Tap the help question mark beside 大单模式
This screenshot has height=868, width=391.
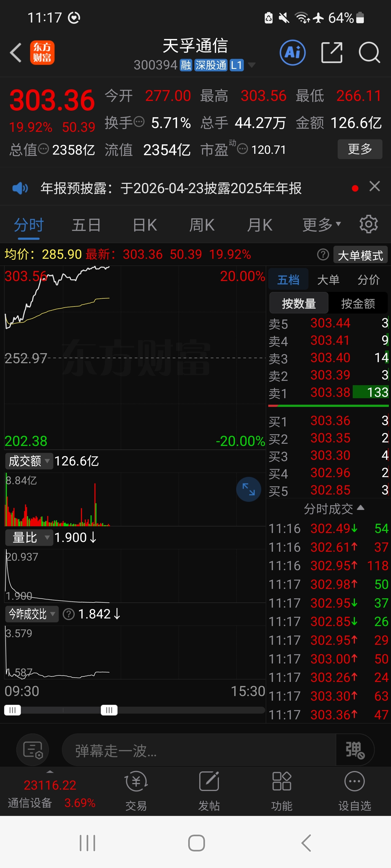click(323, 255)
